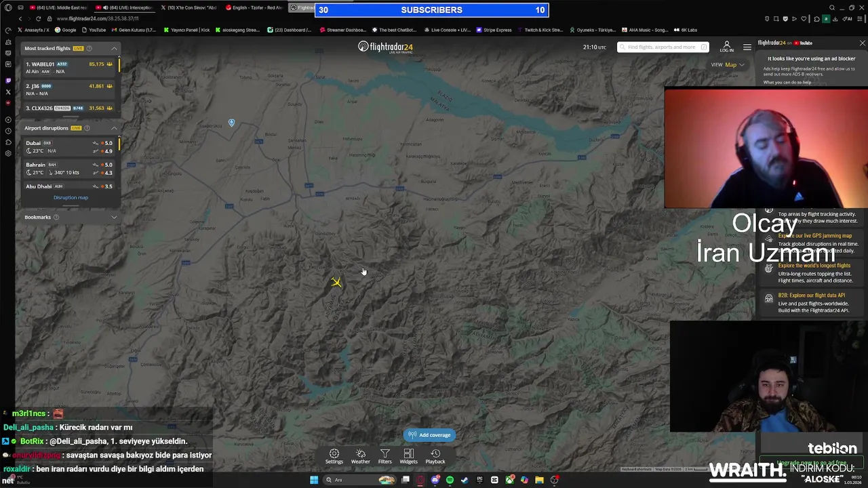Select the yellow aircraft on the map
This screenshot has height=488, width=868.
point(336,282)
